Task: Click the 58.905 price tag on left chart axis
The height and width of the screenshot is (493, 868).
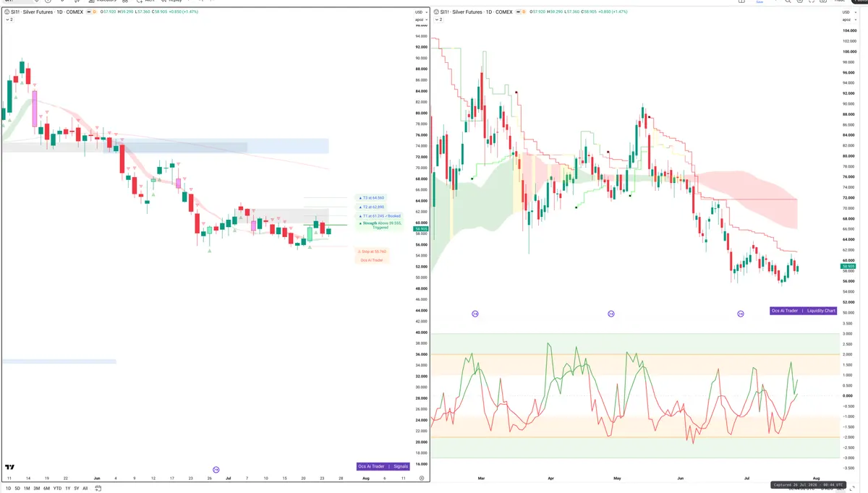Action: (420, 229)
